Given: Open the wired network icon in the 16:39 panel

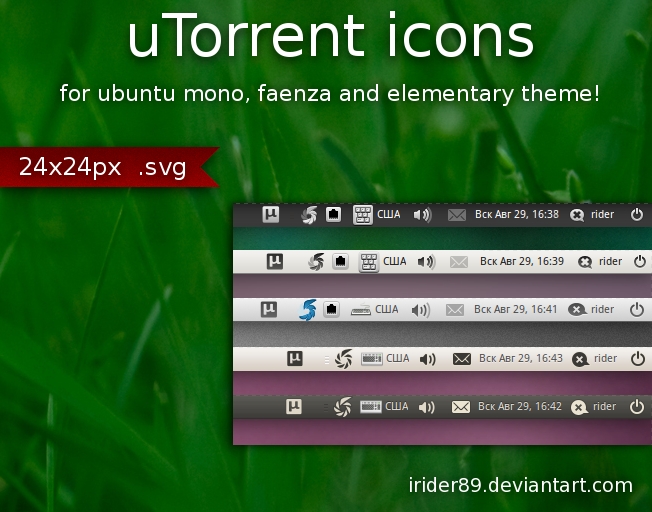Looking at the screenshot, I should pyautogui.click(x=340, y=262).
